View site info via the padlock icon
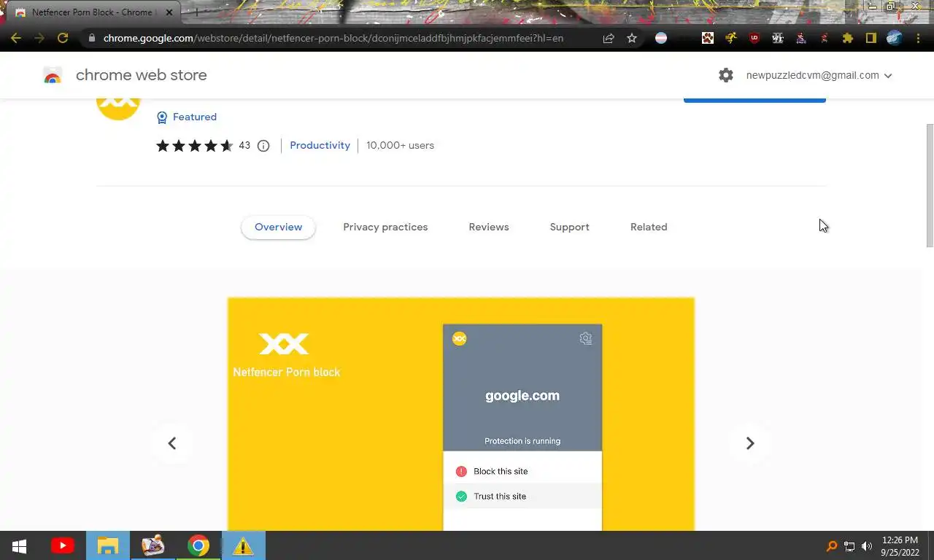Screen dimensions: 934x560 click(91, 38)
